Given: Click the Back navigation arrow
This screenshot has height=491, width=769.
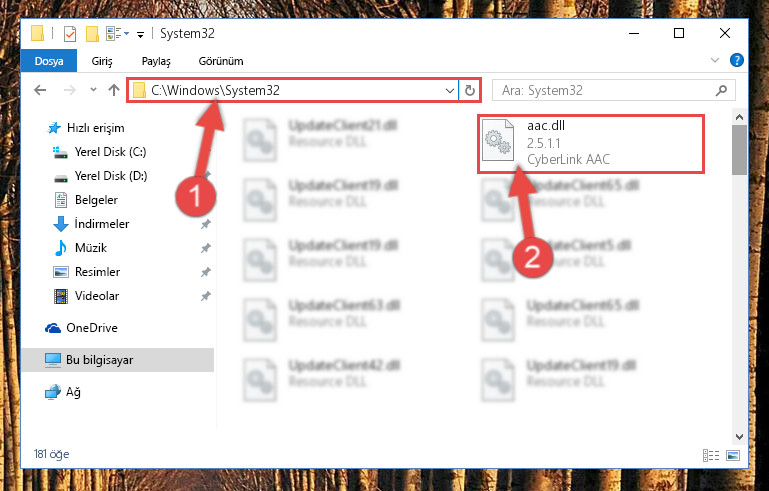Looking at the screenshot, I should point(40,90).
